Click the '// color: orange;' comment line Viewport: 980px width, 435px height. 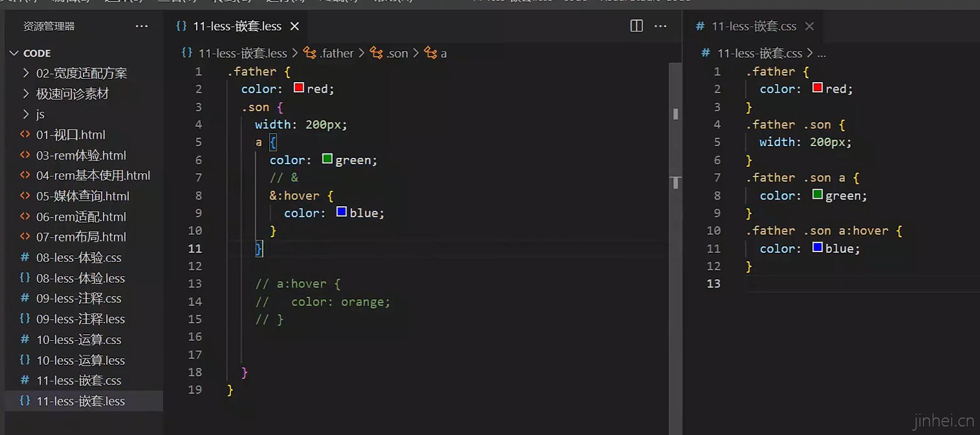pyautogui.click(x=323, y=302)
